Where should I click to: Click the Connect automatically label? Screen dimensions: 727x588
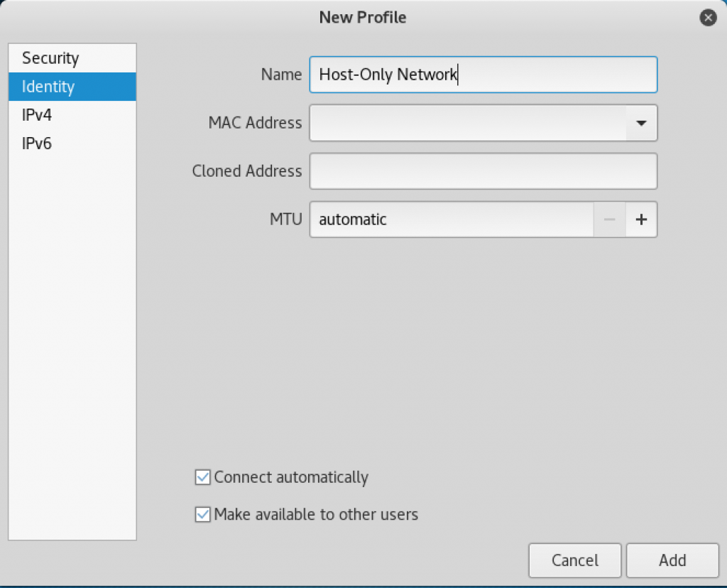pyautogui.click(x=291, y=477)
